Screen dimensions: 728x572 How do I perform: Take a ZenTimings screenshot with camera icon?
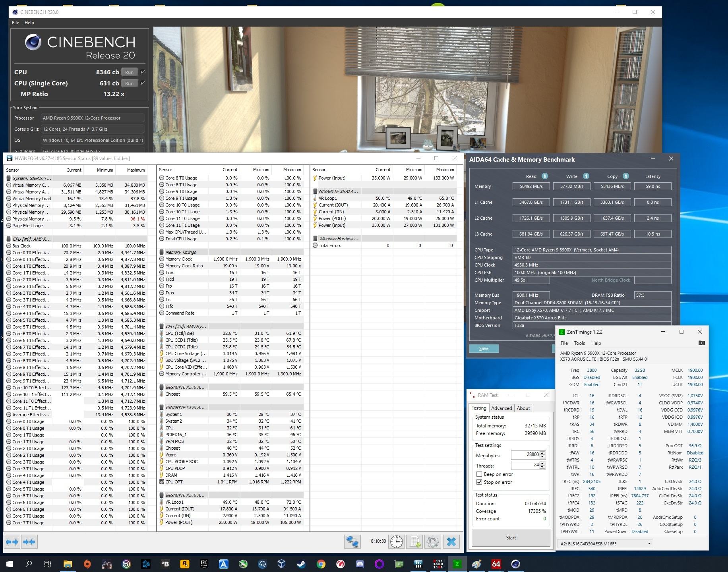[701, 343]
